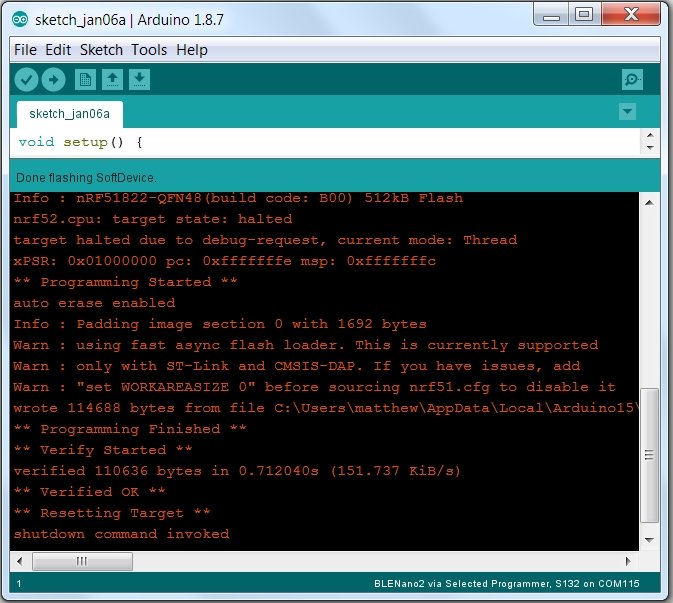Open the File menu
The width and height of the screenshot is (673, 603).
(x=25, y=50)
